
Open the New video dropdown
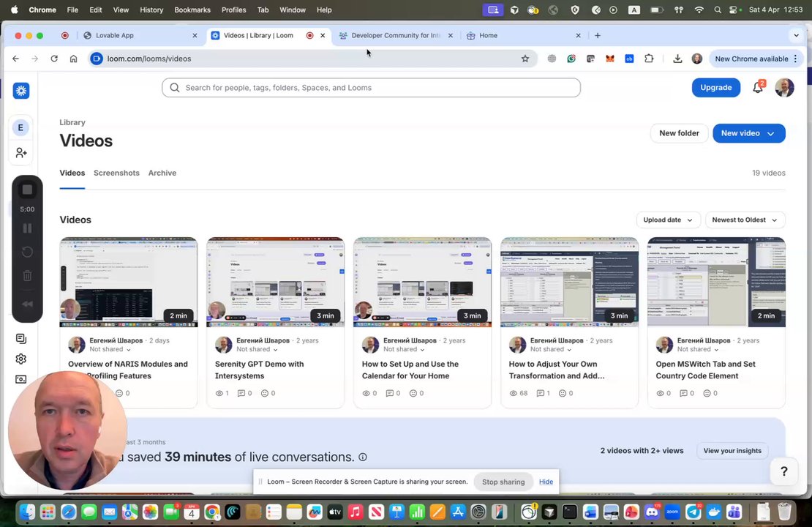[749, 133]
